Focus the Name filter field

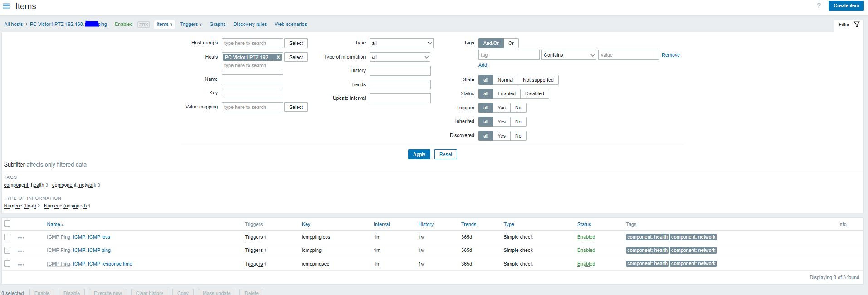(252, 79)
